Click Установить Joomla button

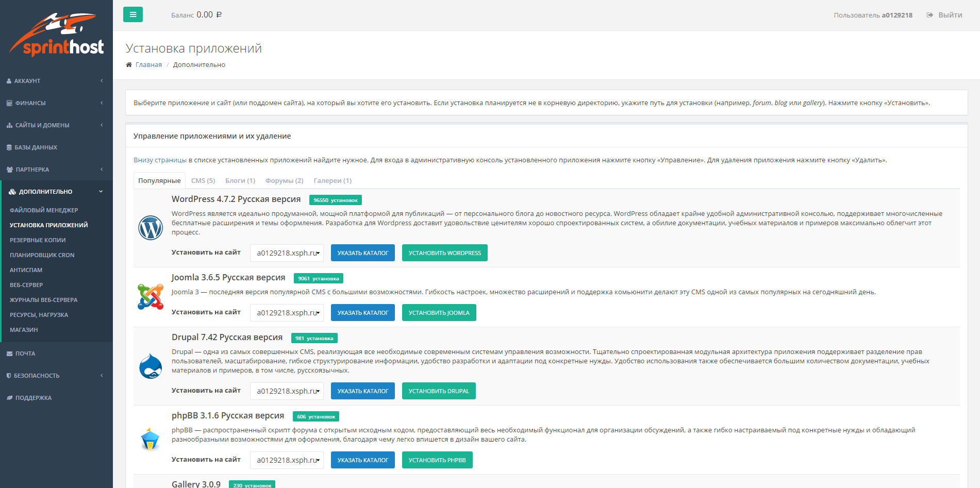[x=439, y=313]
